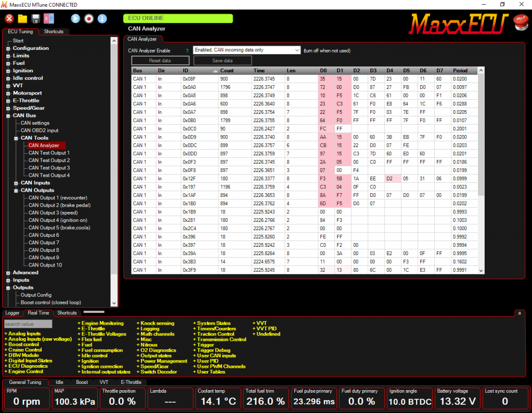Switch to Shortcuts tab in ECU Tuning panel
The image size is (532, 413).
(x=54, y=32)
